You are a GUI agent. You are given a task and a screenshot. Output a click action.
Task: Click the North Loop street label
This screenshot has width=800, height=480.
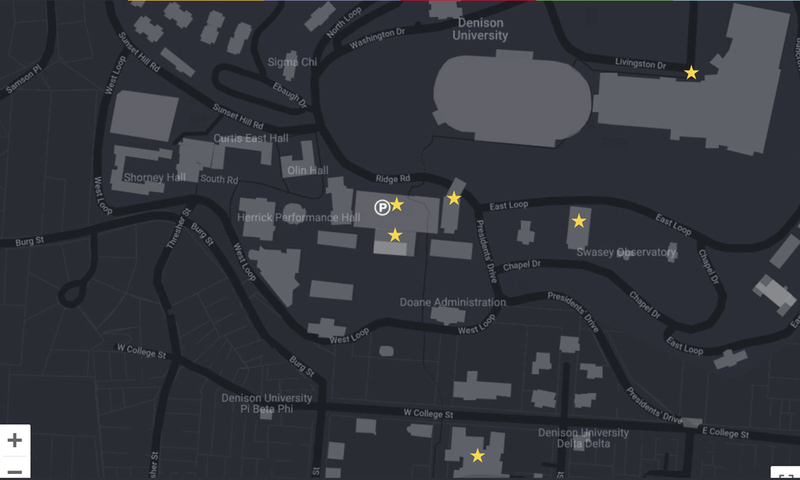(x=344, y=22)
